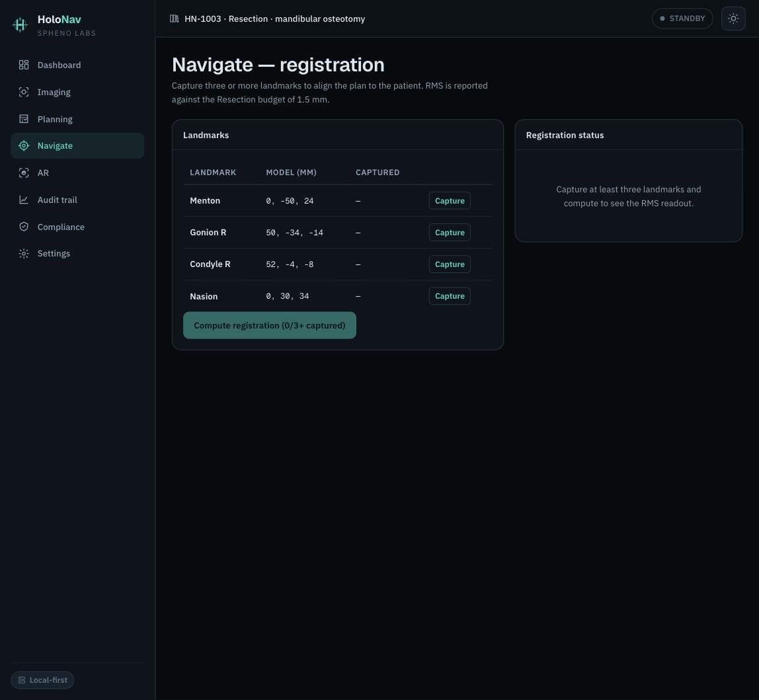Click the Local-first database icon
Image resolution: width=759 pixels, height=700 pixels.
point(22,680)
